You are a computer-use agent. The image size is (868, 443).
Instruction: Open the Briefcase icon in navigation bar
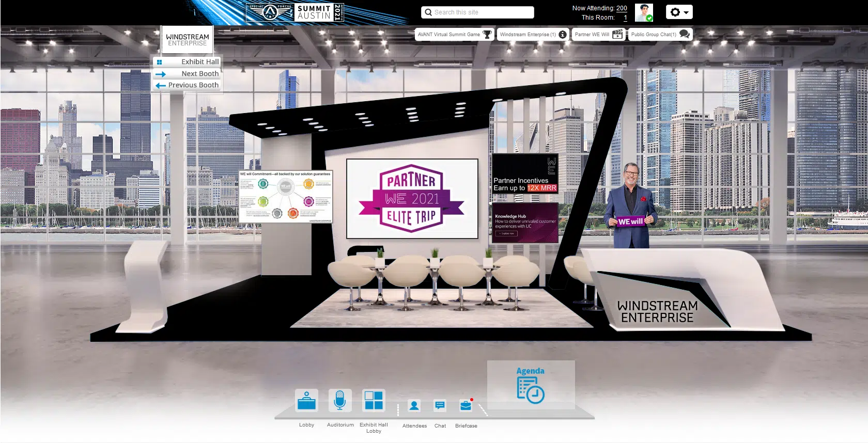click(466, 406)
